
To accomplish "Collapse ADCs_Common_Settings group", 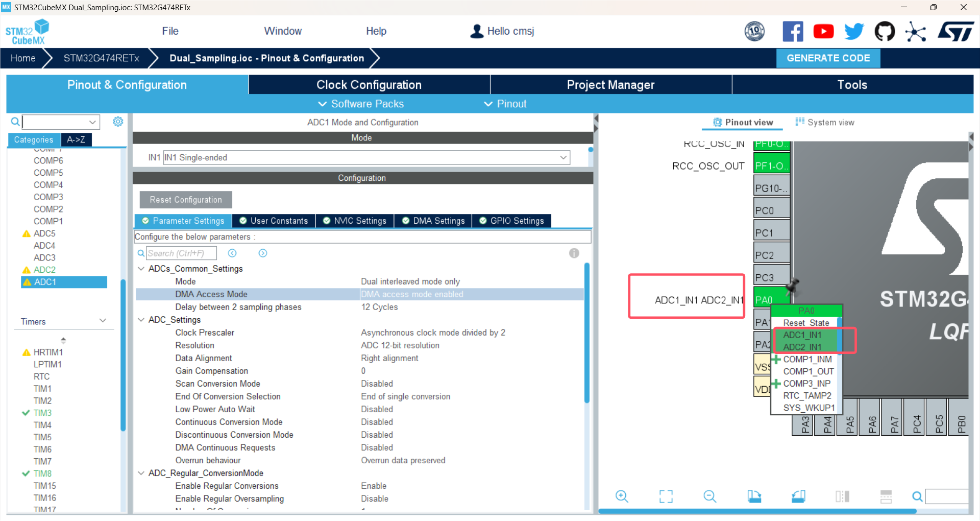I will pos(141,269).
